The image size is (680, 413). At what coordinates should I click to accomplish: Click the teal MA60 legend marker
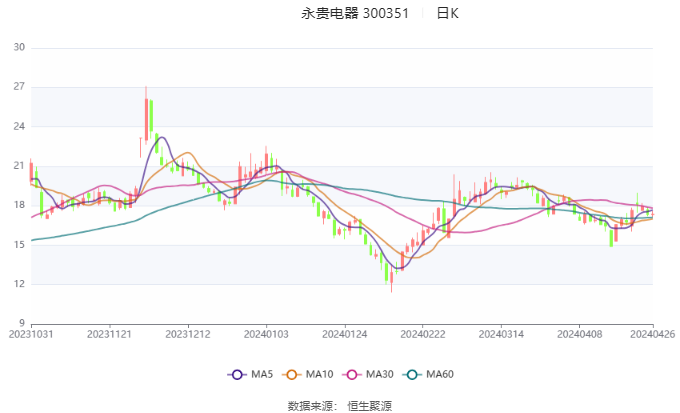coord(412,374)
